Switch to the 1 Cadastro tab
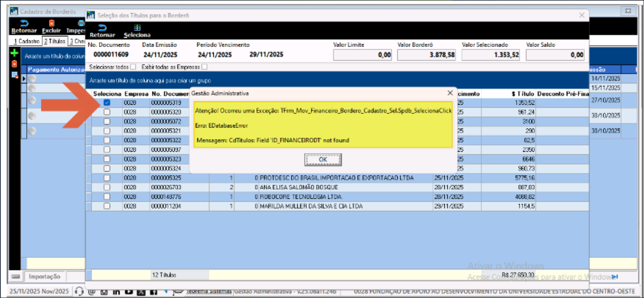644x298 pixels. tap(26, 41)
